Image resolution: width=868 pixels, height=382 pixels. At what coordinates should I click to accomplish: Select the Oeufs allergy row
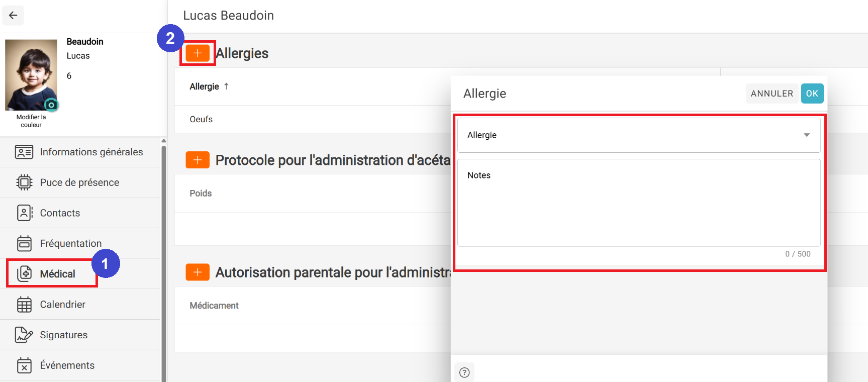[201, 120]
